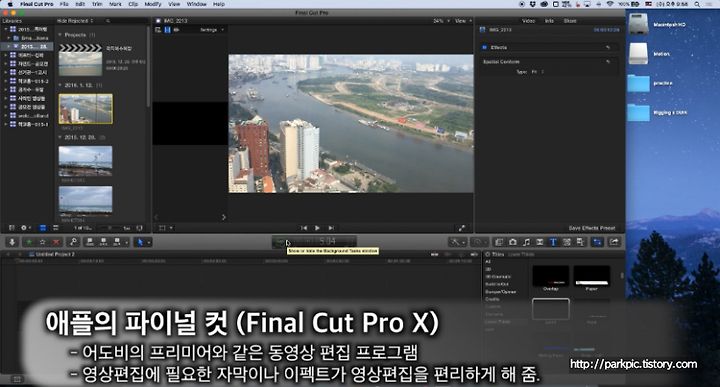
Task: Click the Untitled Project 2 timeline name
Action: [x=55, y=254]
